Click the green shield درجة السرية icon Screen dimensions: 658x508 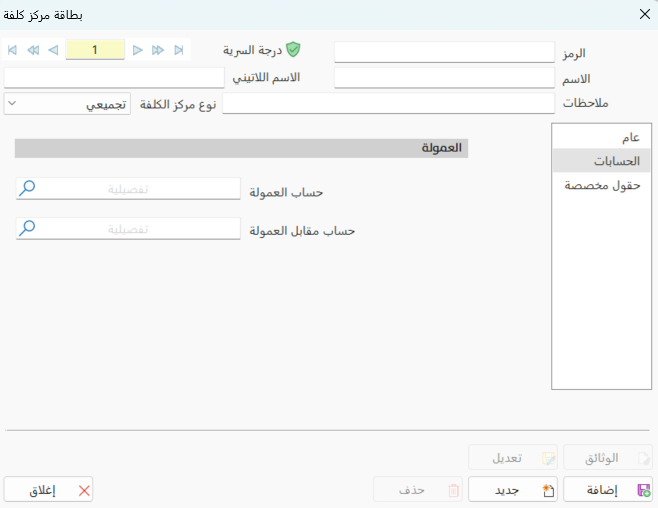pyautogui.click(x=293, y=49)
